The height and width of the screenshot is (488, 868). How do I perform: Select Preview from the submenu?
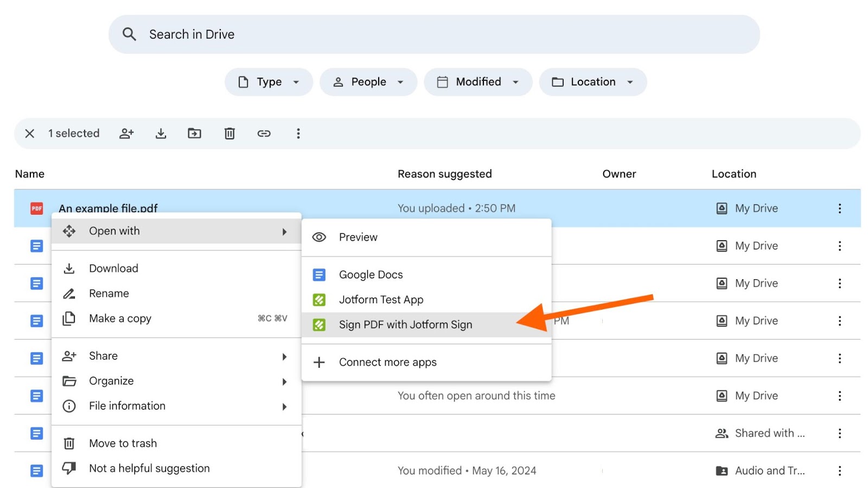(358, 237)
